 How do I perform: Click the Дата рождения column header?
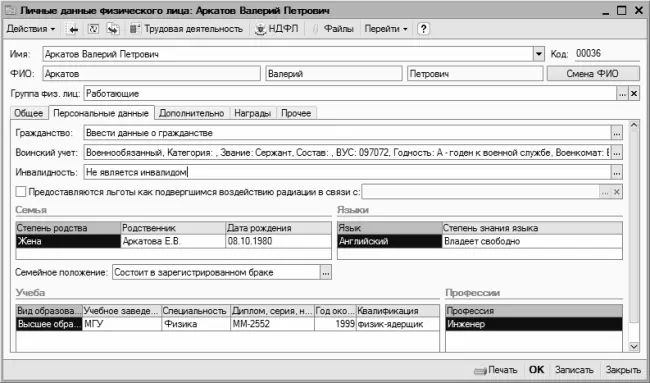coord(279,228)
